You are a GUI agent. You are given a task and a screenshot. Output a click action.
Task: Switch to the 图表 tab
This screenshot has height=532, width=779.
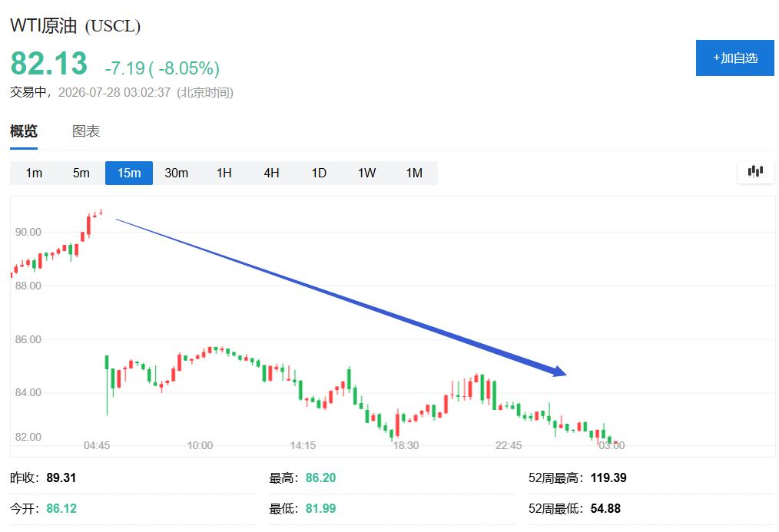point(86,131)
